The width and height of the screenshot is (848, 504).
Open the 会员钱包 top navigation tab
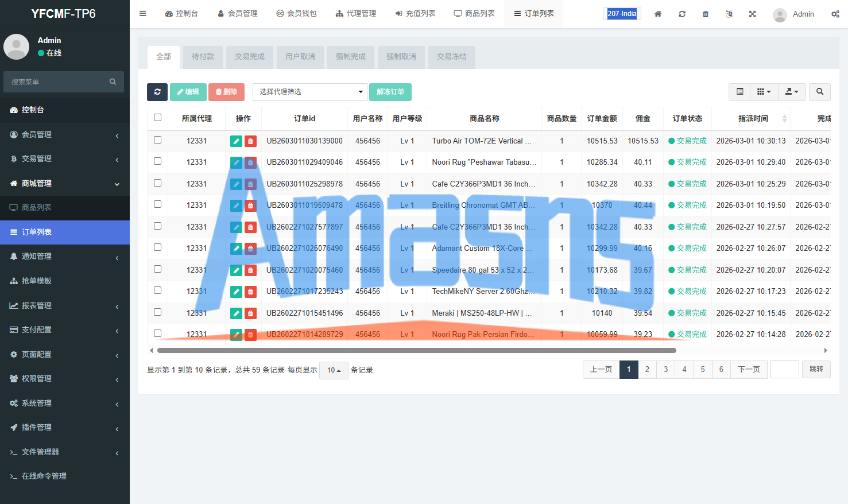click(296, 14)
